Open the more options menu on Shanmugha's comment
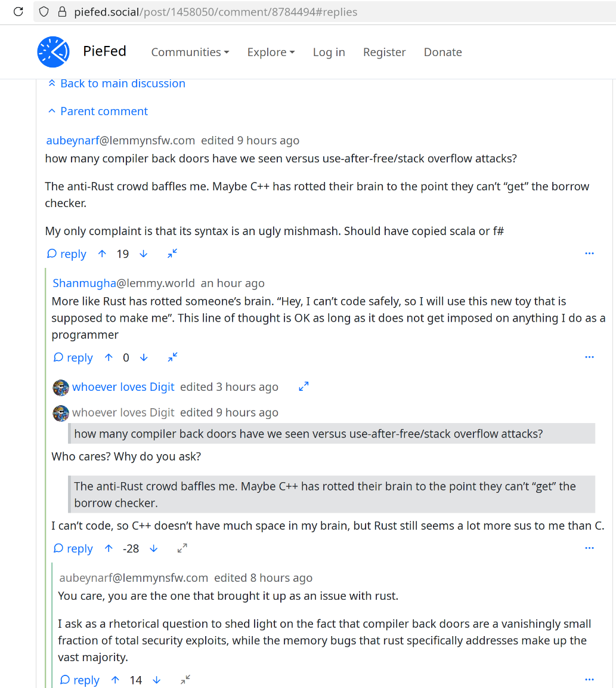 click(589, 357)
